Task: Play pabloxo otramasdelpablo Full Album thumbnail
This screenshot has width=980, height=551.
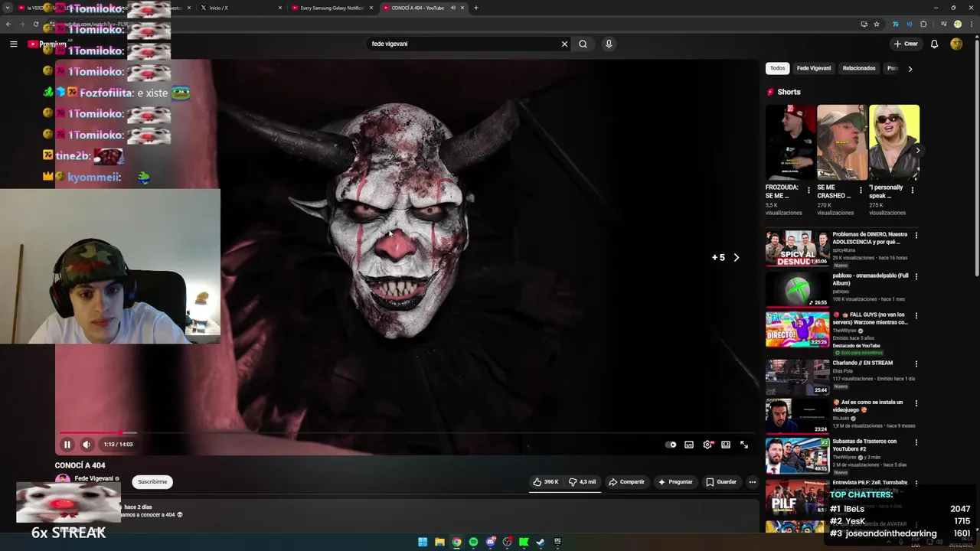Action: pos(797,289)
